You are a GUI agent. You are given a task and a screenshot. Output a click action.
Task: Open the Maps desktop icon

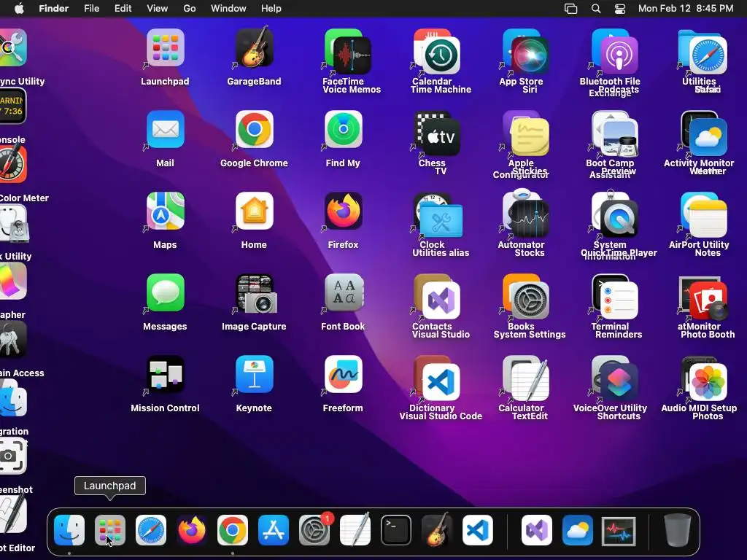tap(165, 211)
